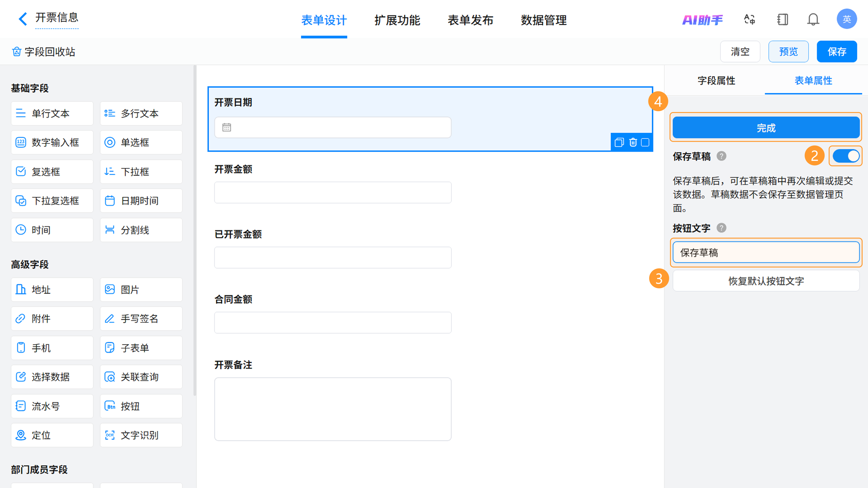
Task: Switch to the 扩展功能 tab
Action: [397, 20]
